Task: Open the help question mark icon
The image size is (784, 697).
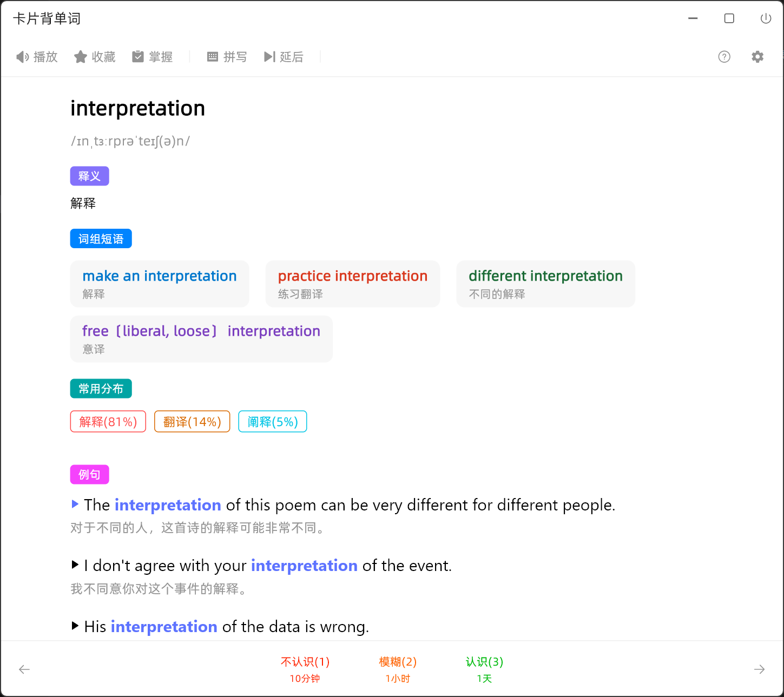Action: (724, 57)
